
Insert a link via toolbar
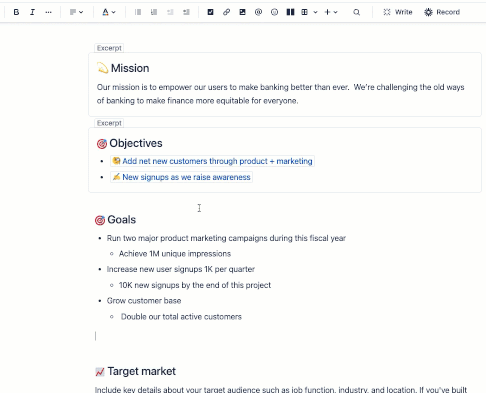[226, 12]
